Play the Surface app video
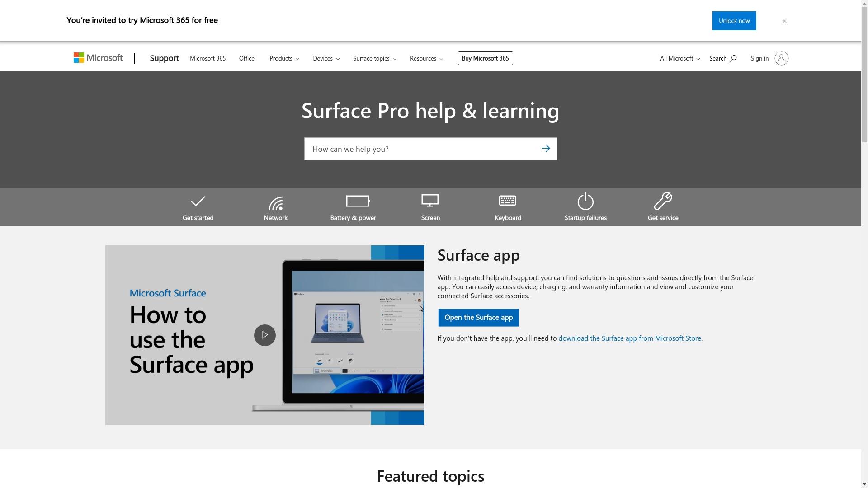Viewport: 868px width, 488px height. 264,335
